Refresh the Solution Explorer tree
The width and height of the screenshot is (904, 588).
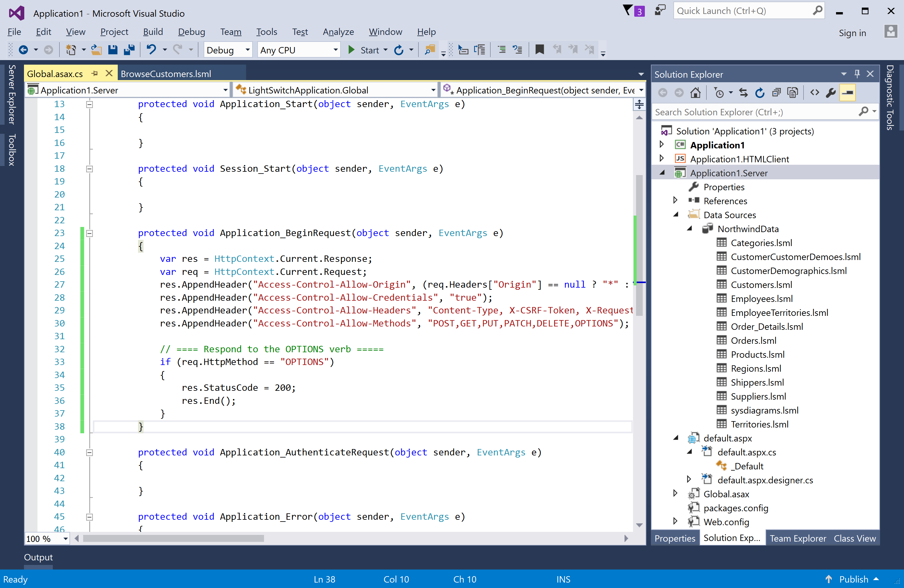point(760,93)
